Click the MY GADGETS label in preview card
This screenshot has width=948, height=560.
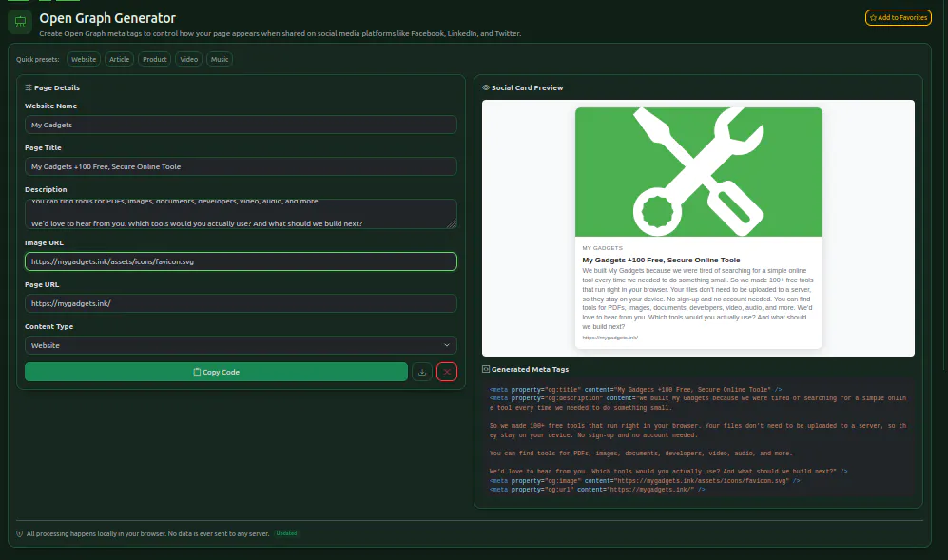(x=602, y=248)
